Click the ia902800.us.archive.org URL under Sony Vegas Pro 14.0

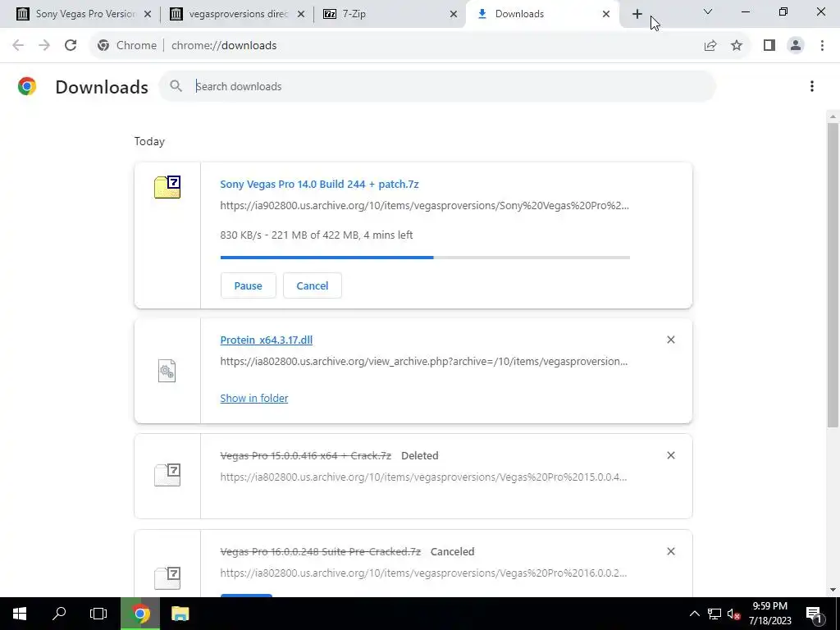click(x=425, y=205)
